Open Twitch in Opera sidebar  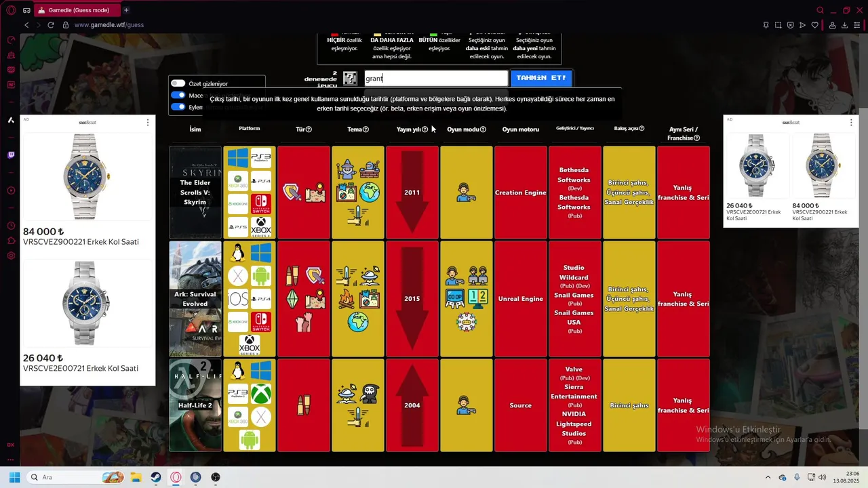point(11,155)
